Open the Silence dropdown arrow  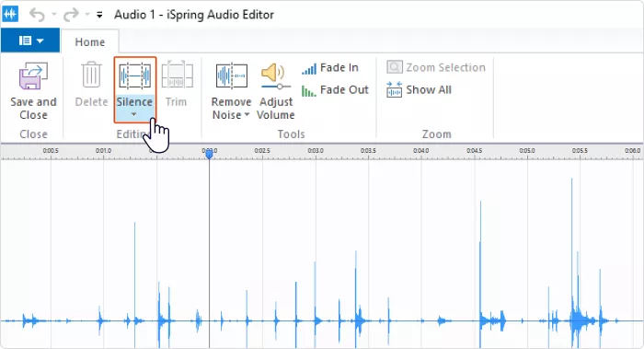point(134,115)
